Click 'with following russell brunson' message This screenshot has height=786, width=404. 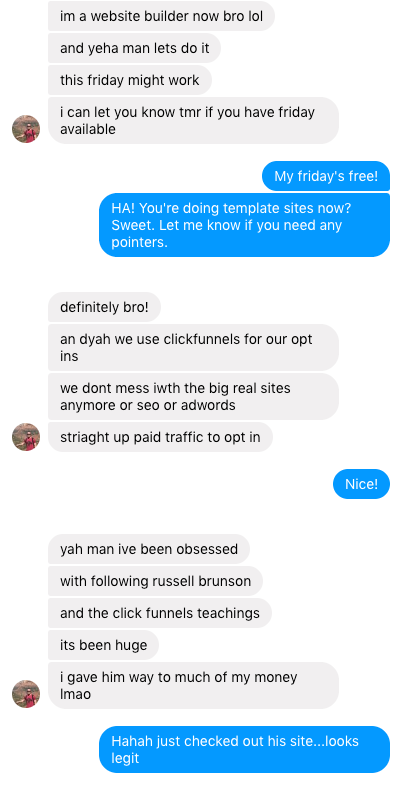(155, 581)
